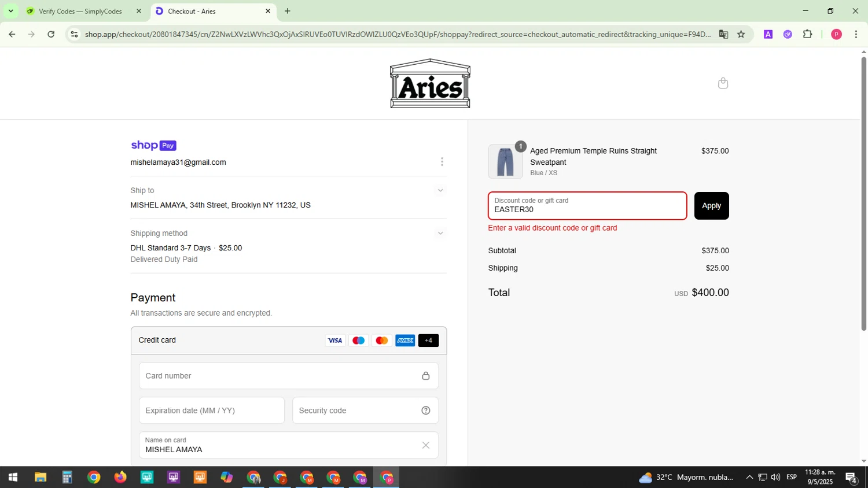
Task: Focus the Expiration date field
Action: [212, 411]
